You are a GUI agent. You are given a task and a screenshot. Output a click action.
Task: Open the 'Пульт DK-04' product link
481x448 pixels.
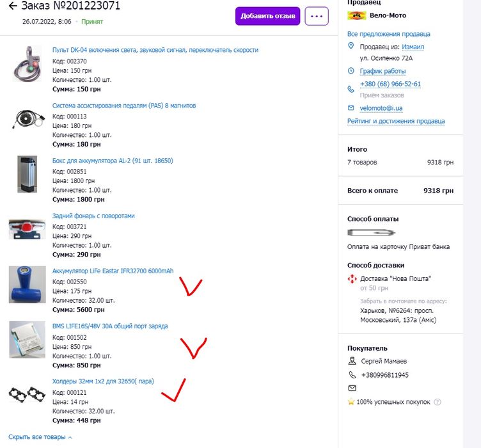[155, 50]
